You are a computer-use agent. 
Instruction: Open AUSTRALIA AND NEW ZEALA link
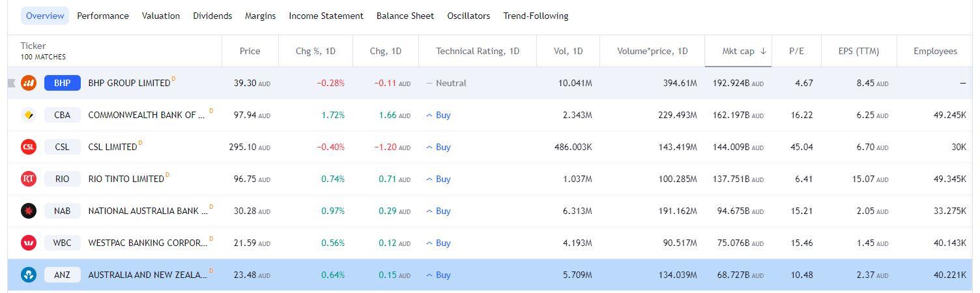coord(147,275)
